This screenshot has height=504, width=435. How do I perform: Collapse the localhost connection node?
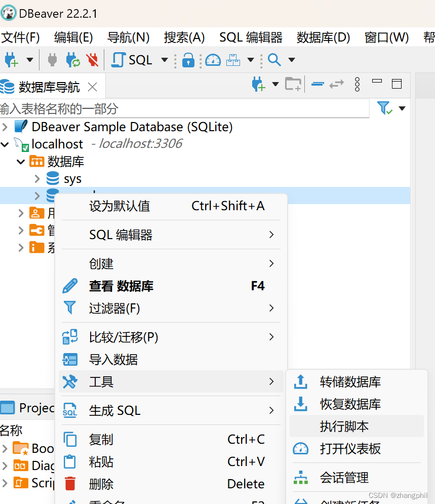pos(5,144)
